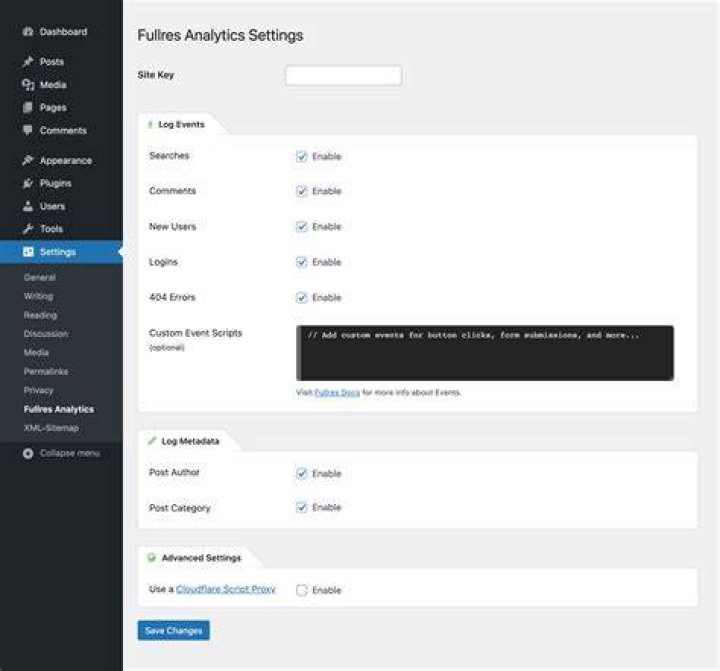Select the Writing settings submenu
Image resolution: width=720 pixels, height=671 pixels.
tap(39, 296)
